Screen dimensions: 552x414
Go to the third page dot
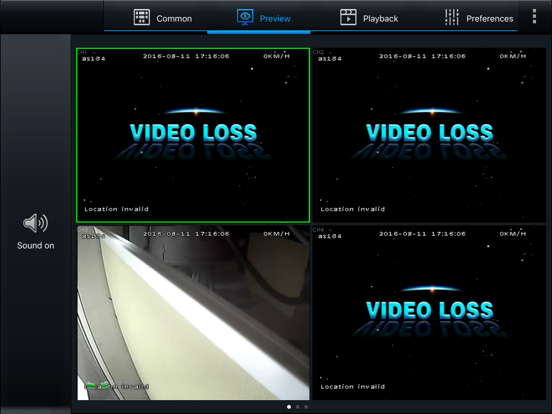coord(306,407)
